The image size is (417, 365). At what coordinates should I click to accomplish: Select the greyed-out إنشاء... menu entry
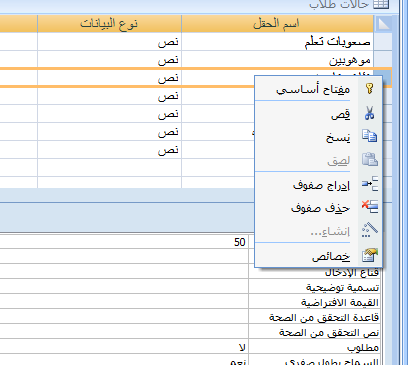coord(318,231)
